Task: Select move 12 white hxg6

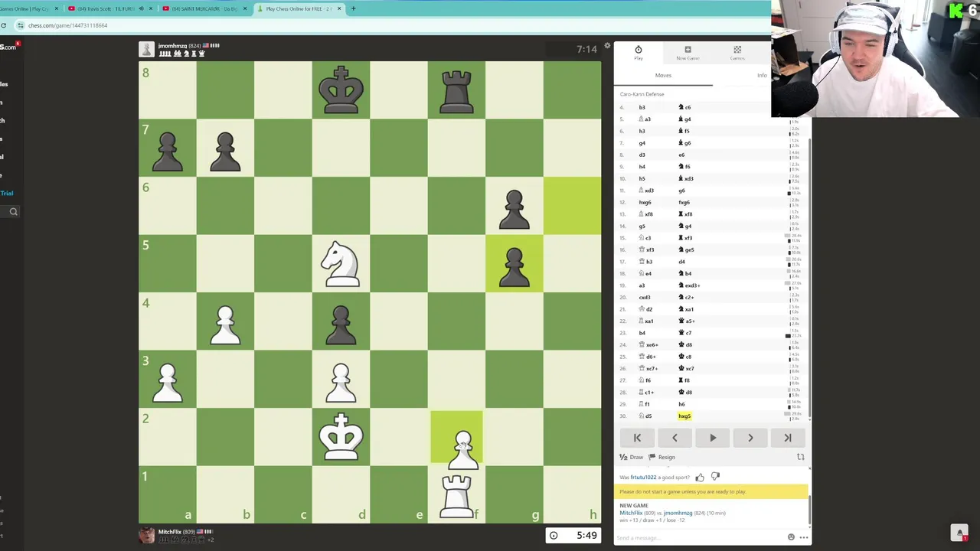Action: (645, 202)
